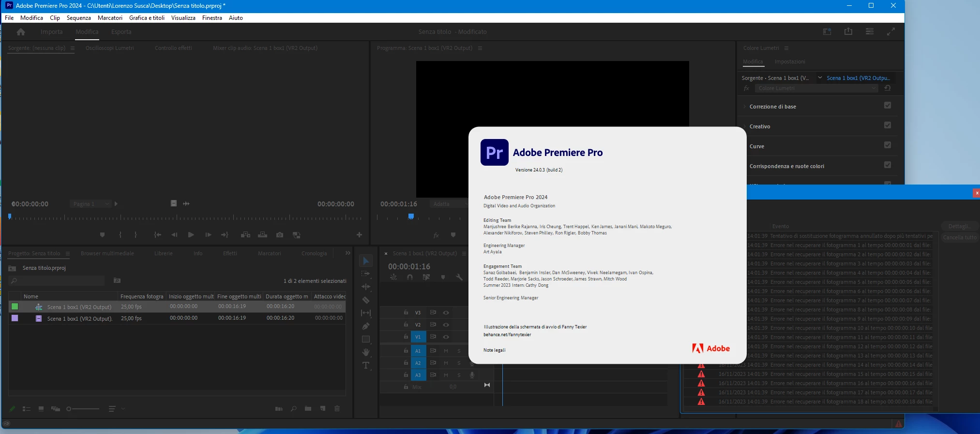980x434 pixels.
Task: Switch the Project panel to freeform view
Action: [x=56, y=409]
